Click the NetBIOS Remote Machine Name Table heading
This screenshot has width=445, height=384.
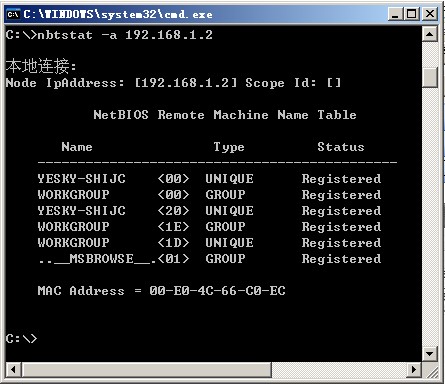(225, 115)
